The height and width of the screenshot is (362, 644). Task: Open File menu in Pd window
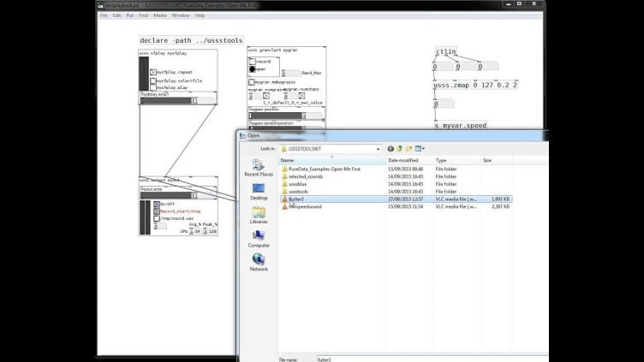[104, 15]
